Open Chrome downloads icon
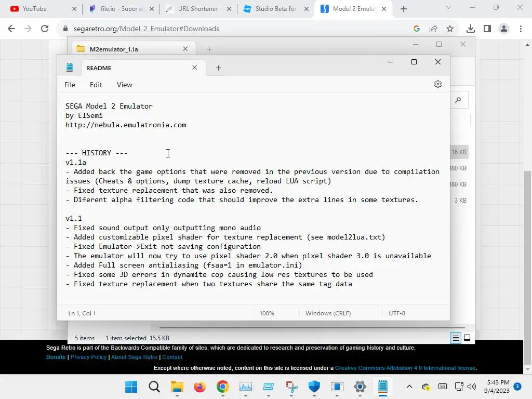This screenshot has height=399, width=532. 471,29
